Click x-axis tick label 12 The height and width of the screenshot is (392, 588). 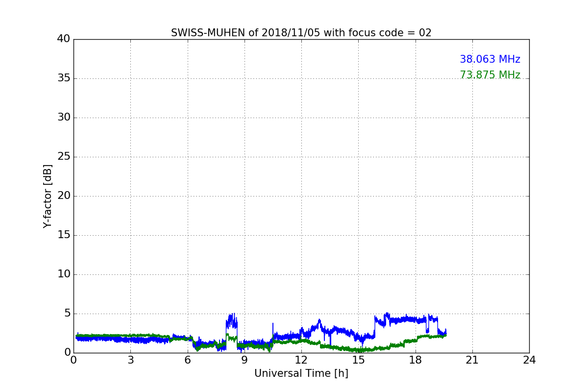click(301, 360)
